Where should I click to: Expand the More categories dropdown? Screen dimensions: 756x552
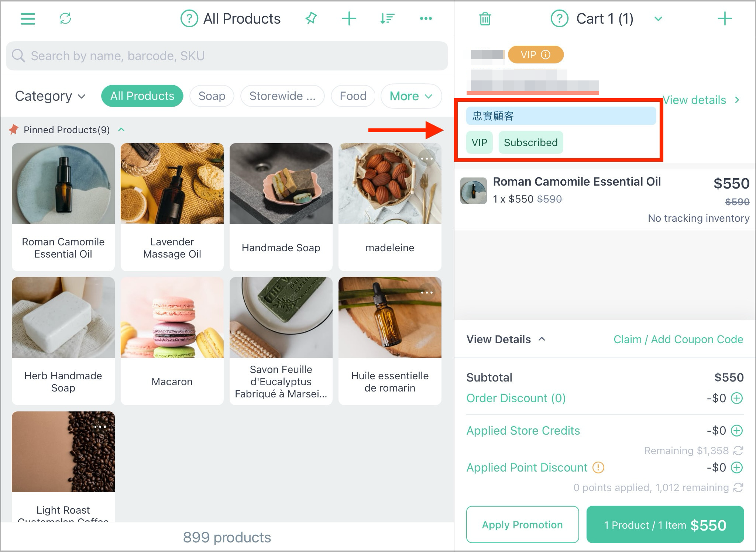[411, 96]
